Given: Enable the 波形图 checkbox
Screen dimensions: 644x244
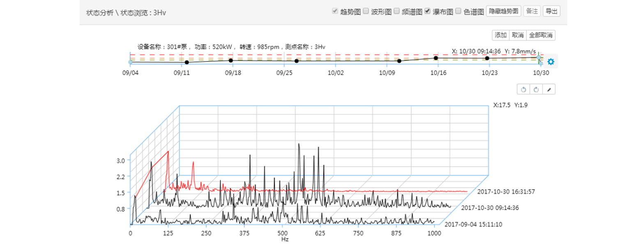Looking at the screenshot, I should click(366, 12).
